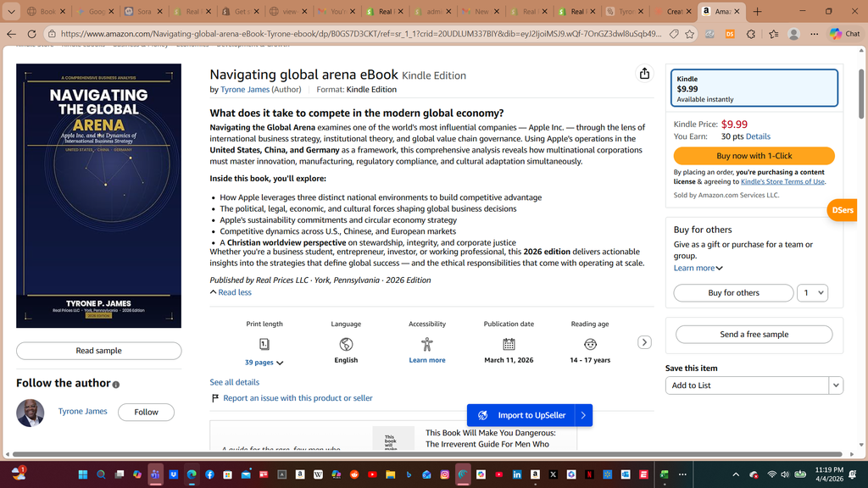Open the browser profile avatar

coord(793,34)
